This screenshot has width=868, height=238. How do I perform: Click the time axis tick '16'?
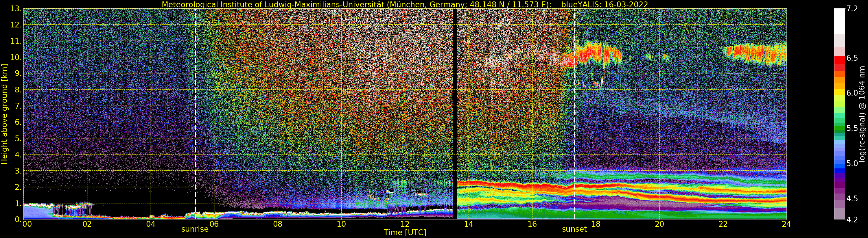[532, 224]
